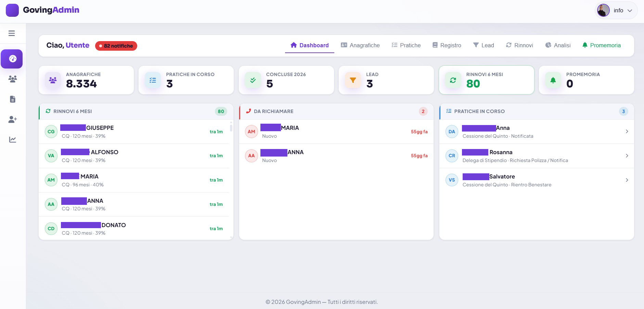Click the Lead card funnel icon
This screenshot has width=644, height=309.
pos(353,80)
